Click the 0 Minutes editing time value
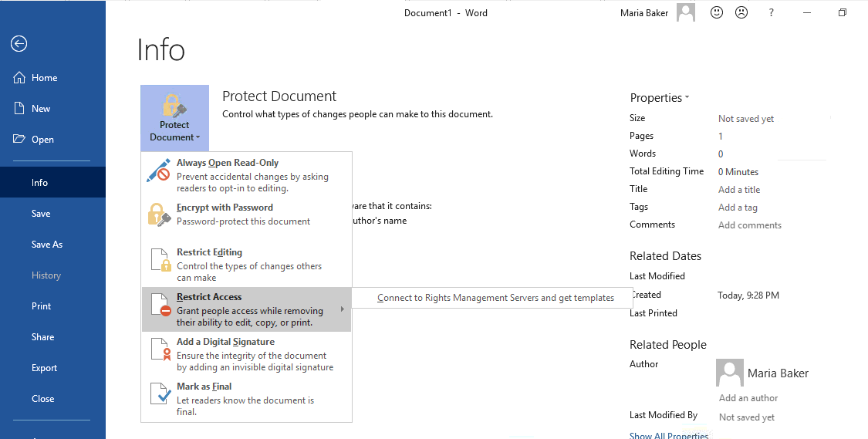 738,171
